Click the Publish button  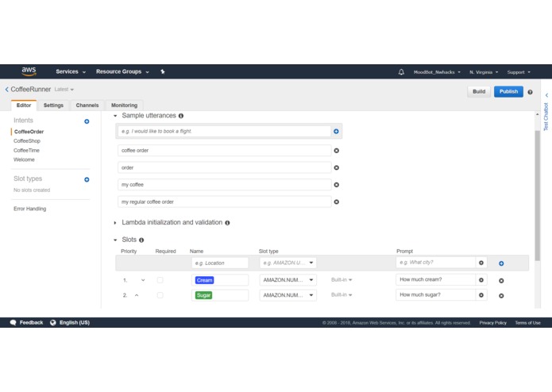(x=508, y=91)
